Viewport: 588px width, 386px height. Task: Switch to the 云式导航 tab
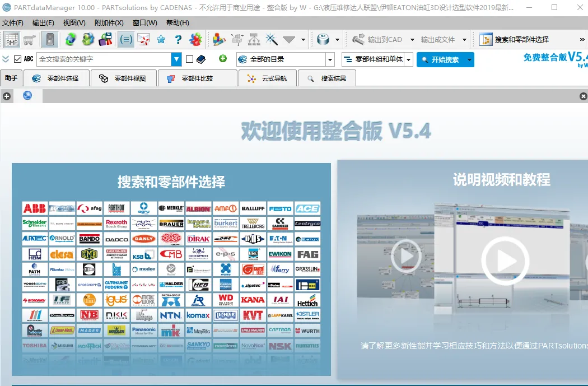tap(267, 78)
